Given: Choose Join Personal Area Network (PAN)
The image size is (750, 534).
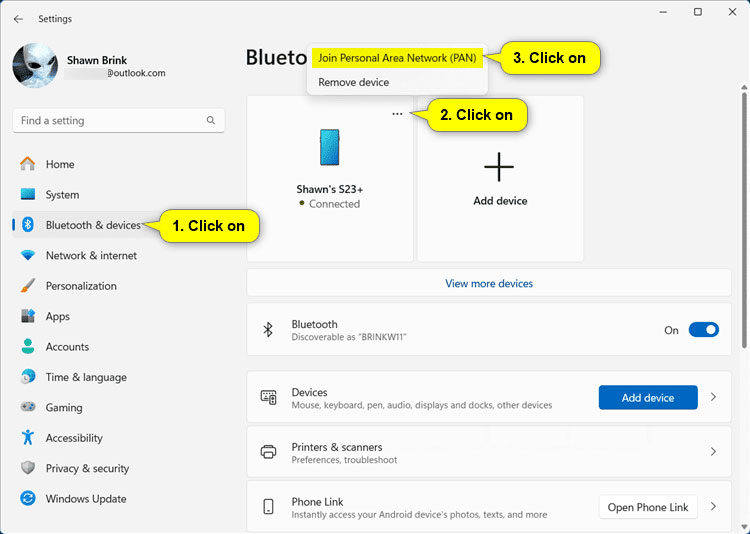Looking at the screenshot, I should [x=397, y=58].
